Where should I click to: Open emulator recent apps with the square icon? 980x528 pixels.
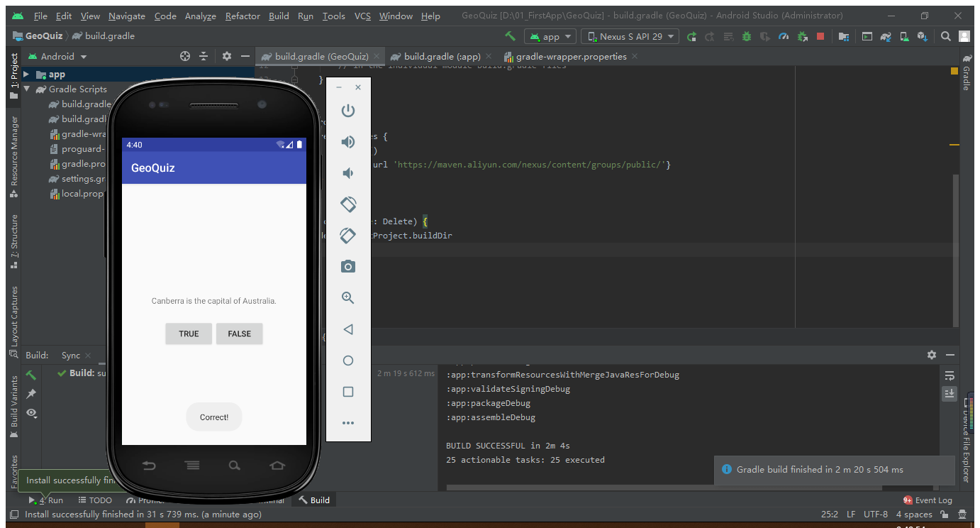coord(347,391)
